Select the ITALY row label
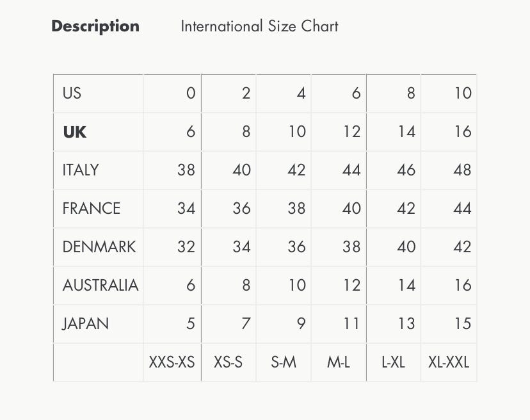Viewport: 530px width, 420px height. (81, 170)
